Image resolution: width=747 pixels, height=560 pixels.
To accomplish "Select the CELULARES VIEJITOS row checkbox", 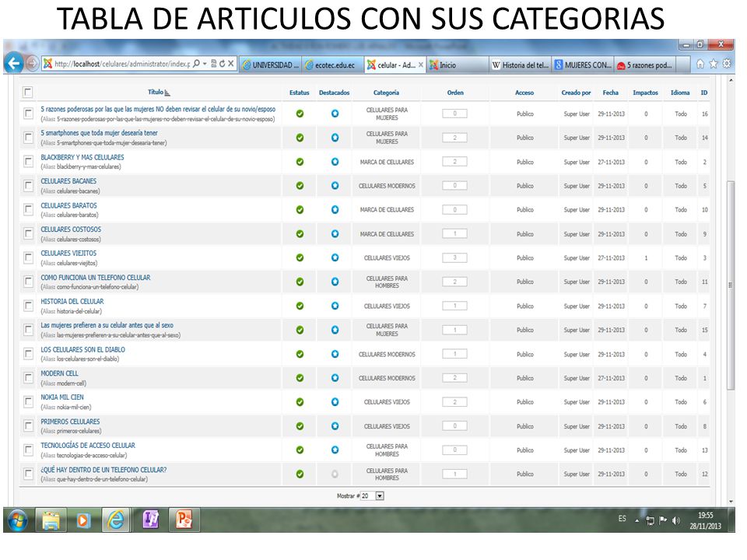I will [x=29, y=257].
